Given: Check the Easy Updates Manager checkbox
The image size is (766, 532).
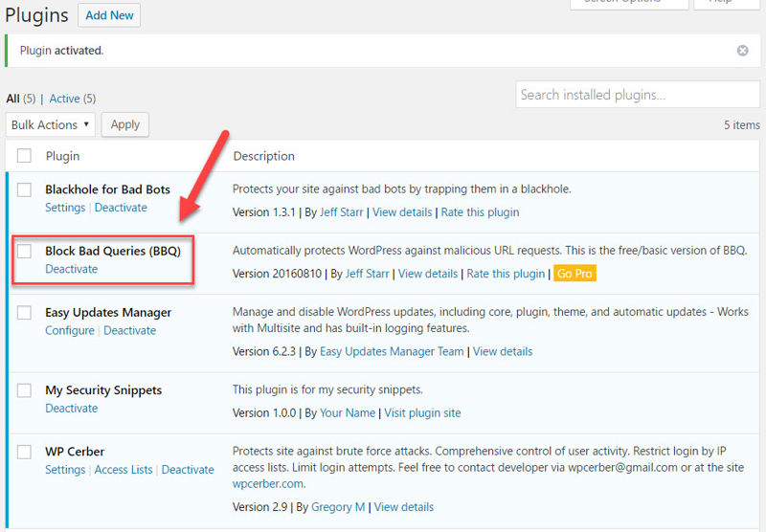Looking at the screenshot, I should (x=24, y=312).
